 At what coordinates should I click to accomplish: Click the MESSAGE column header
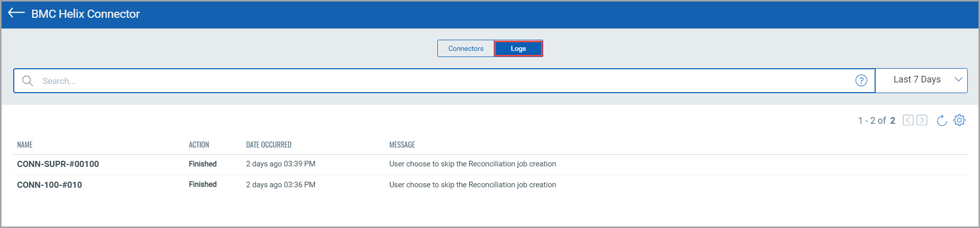pyautogui.click(x=402, y=145)
